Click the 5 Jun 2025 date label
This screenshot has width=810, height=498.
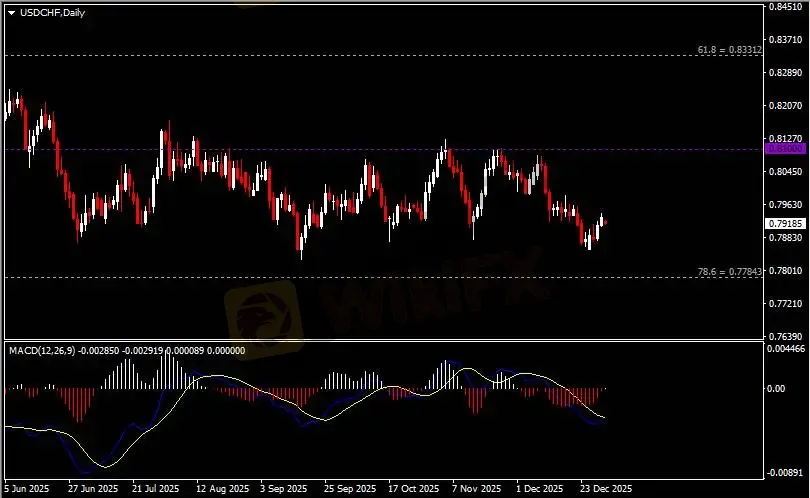(27, 488)
